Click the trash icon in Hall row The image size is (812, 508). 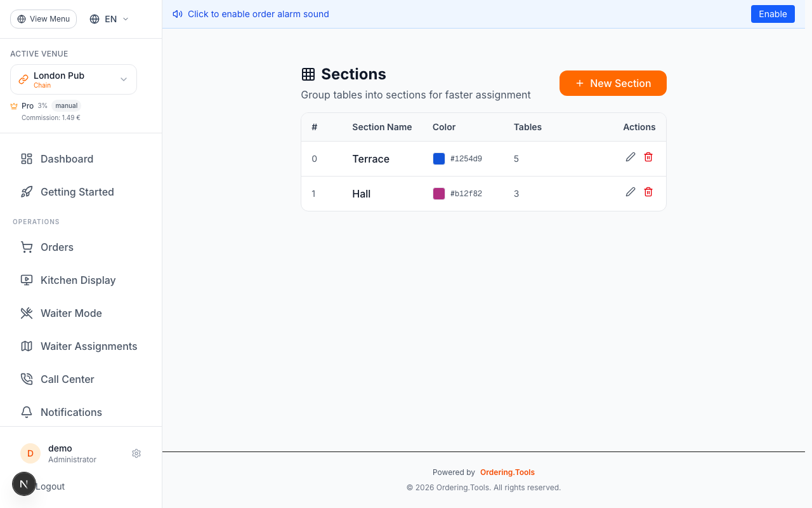click(x=648, y=192)
